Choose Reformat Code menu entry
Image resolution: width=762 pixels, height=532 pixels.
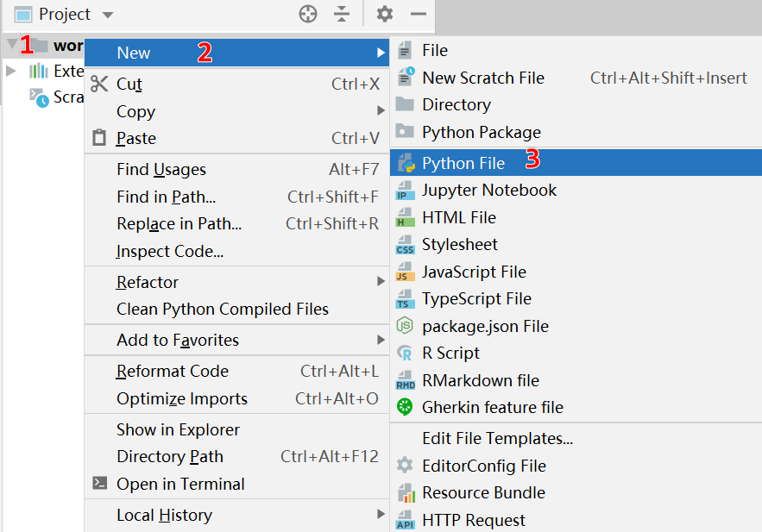[x=173, y=372]
